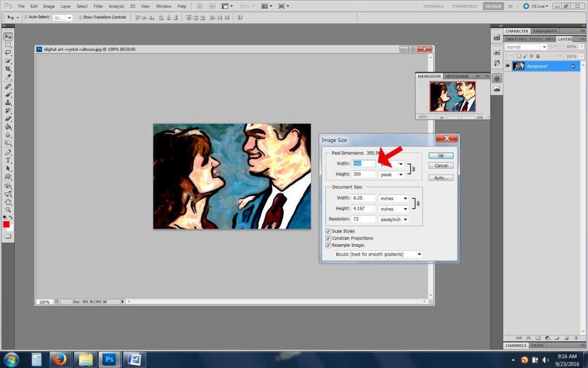588x368 pixels.
Task: Click Cancel in Image Size dialog
Action: click(441, 166)
